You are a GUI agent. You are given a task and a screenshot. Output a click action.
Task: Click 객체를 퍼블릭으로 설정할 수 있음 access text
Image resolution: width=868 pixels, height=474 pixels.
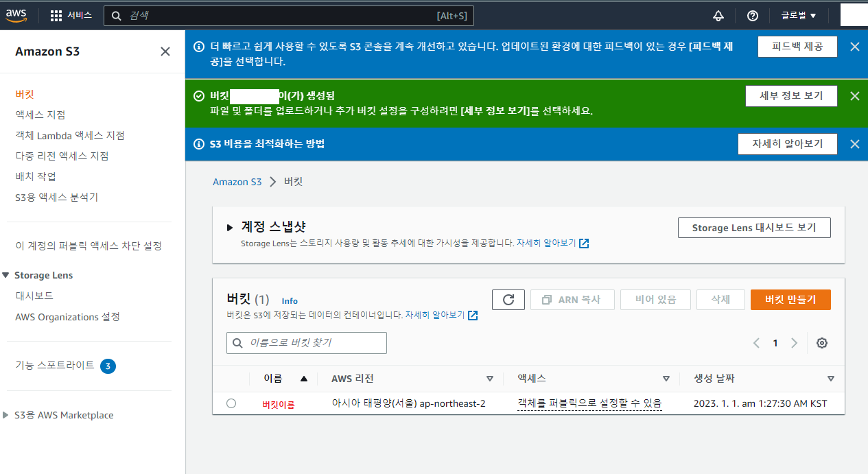pos(589,403)
